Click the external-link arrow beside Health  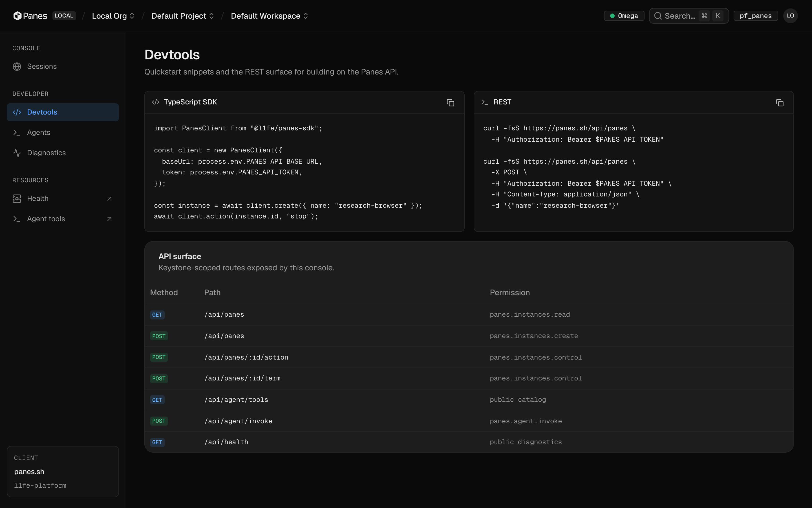[109, 199]
